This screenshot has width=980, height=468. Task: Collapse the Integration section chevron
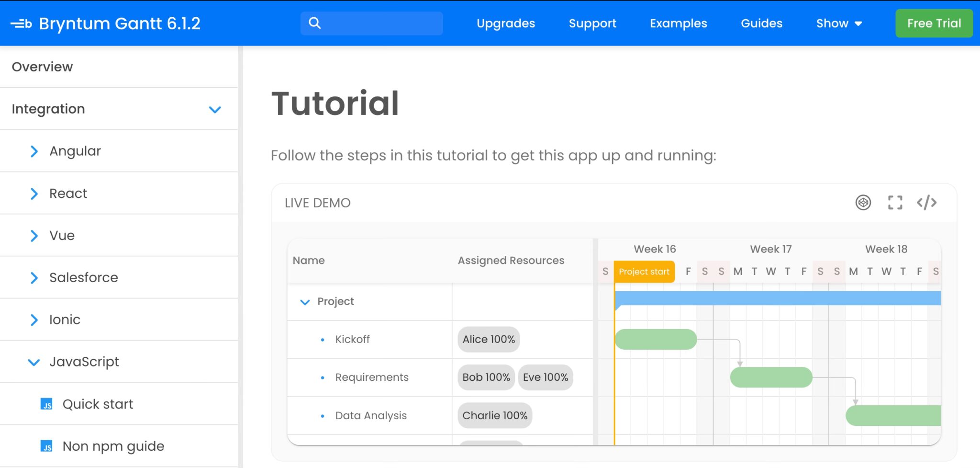215,109
